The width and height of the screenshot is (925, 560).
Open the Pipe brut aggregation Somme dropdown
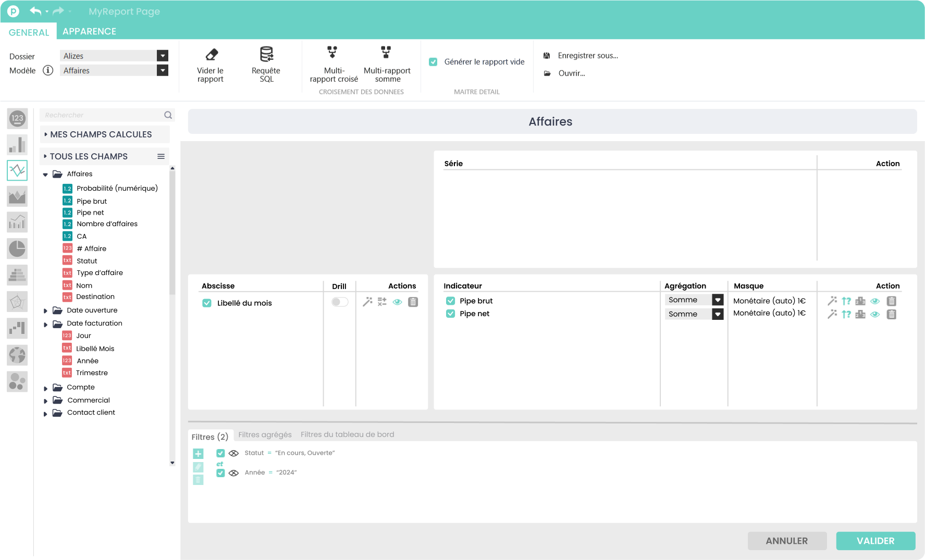718,300
